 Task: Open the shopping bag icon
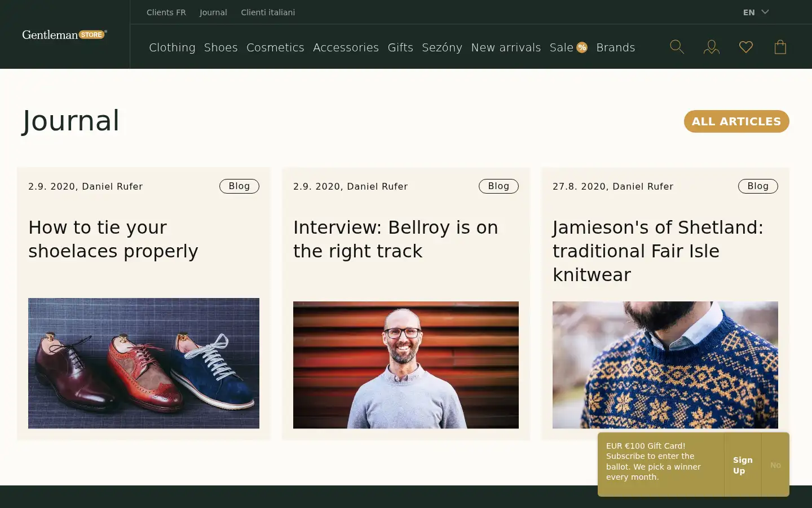[x=780, y=47]
